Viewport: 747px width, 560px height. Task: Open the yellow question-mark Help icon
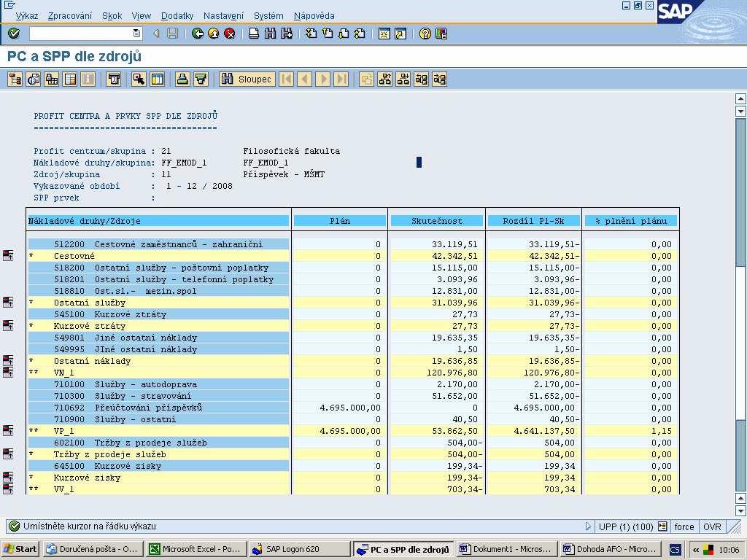pos(425,34)
